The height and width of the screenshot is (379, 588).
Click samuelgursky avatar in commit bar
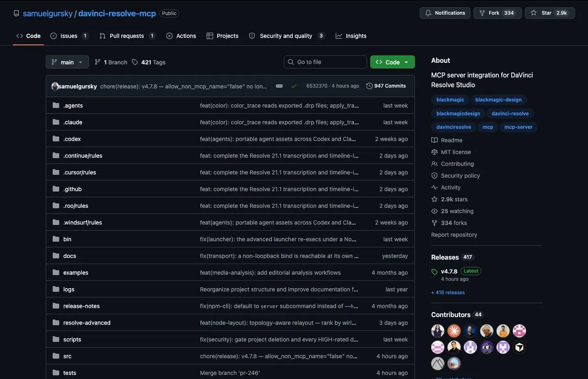pos(55,86)
